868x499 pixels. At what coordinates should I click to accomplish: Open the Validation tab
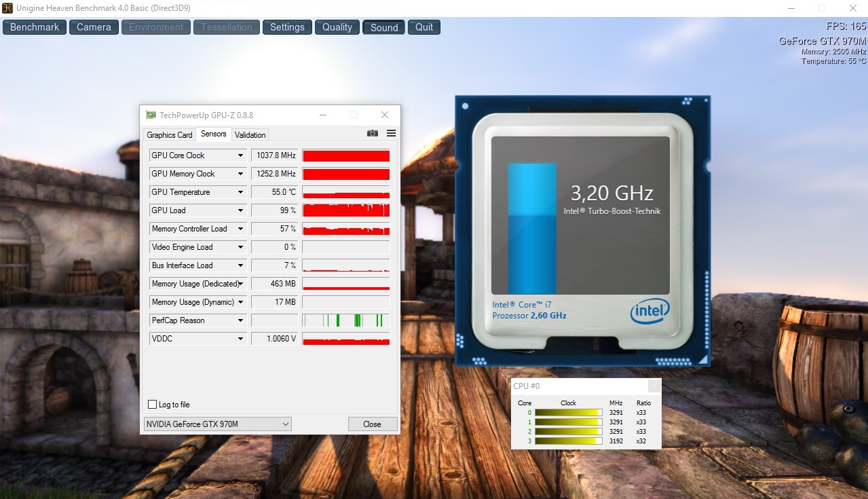click(250, 135)
